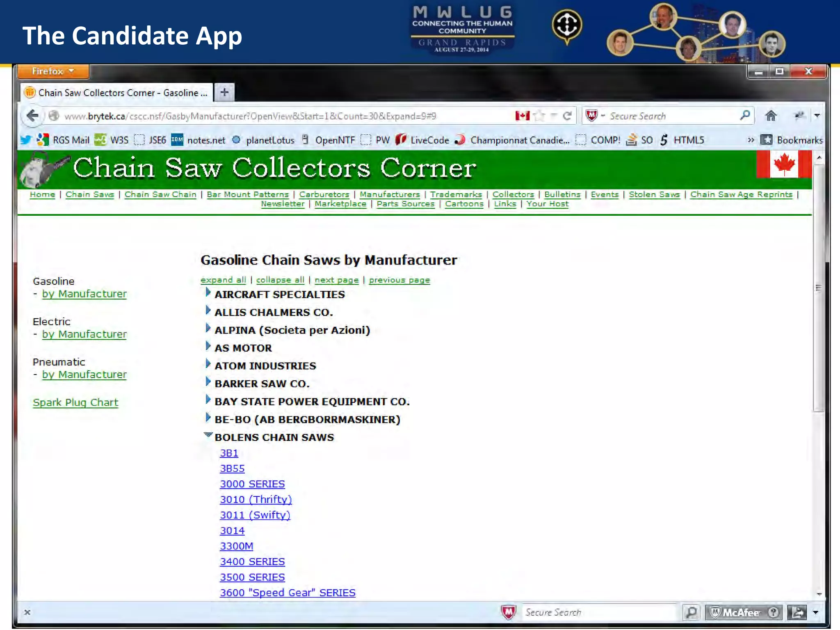Click the top Secure Search input field

[673, 116]
